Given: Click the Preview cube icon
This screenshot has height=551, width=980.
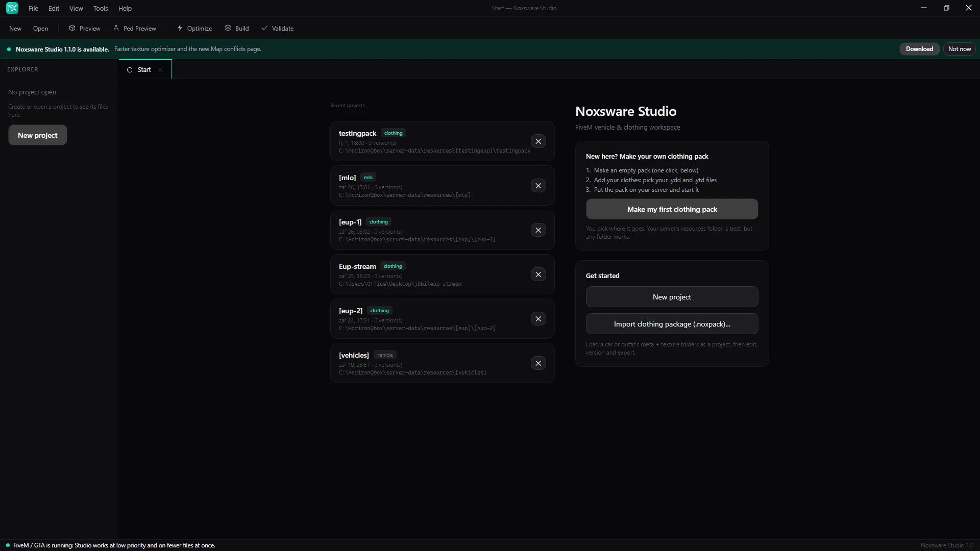Looking at the screenshot, I should [x=72, y=28].
